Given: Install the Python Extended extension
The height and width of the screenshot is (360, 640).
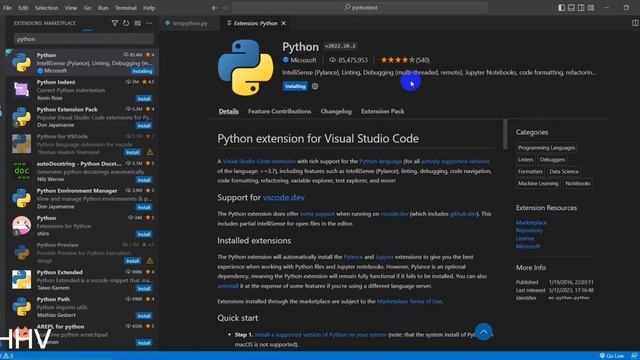Looking at the screenshot, I should point(144,289).
